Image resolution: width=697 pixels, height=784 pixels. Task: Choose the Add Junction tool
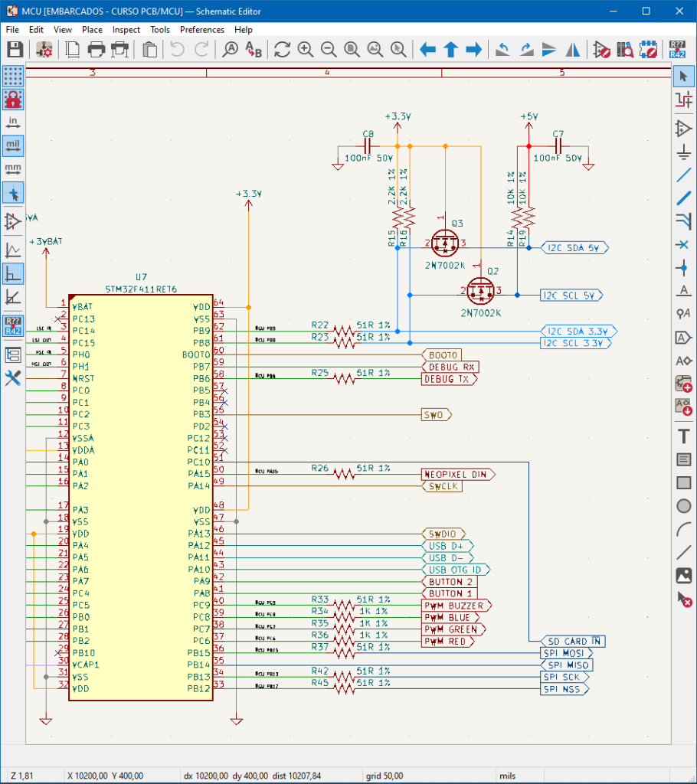(x=683, y=267)
